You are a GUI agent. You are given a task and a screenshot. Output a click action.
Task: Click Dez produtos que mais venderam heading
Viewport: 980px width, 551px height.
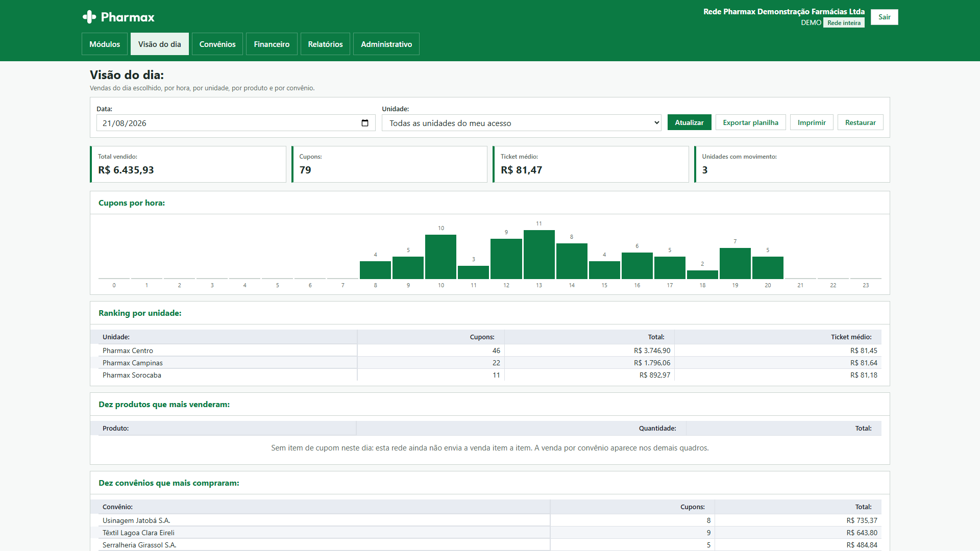coord(164,404)
